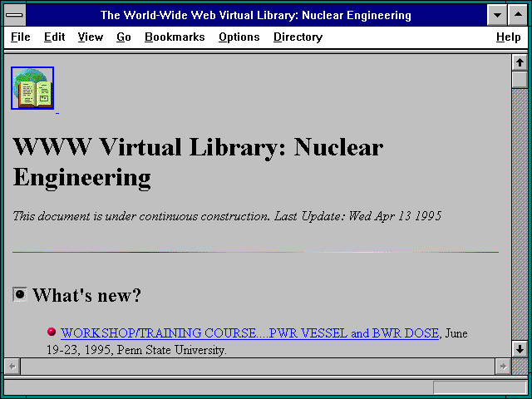
Task: Click the horizontal scrollbar left arrow
Action: tap(12, 367)
